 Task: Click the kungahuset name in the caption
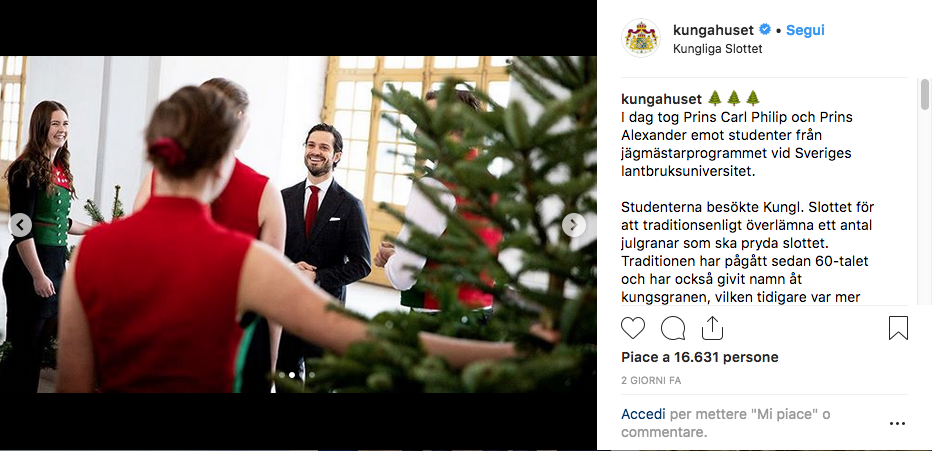662,98
